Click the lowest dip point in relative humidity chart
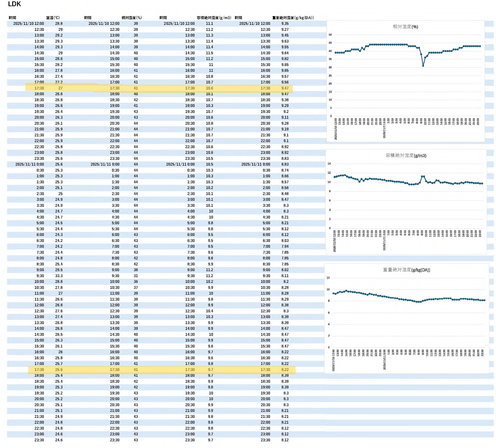Image resolution: width=496 pixels, height=448 pixels. [x=423, y=66]
